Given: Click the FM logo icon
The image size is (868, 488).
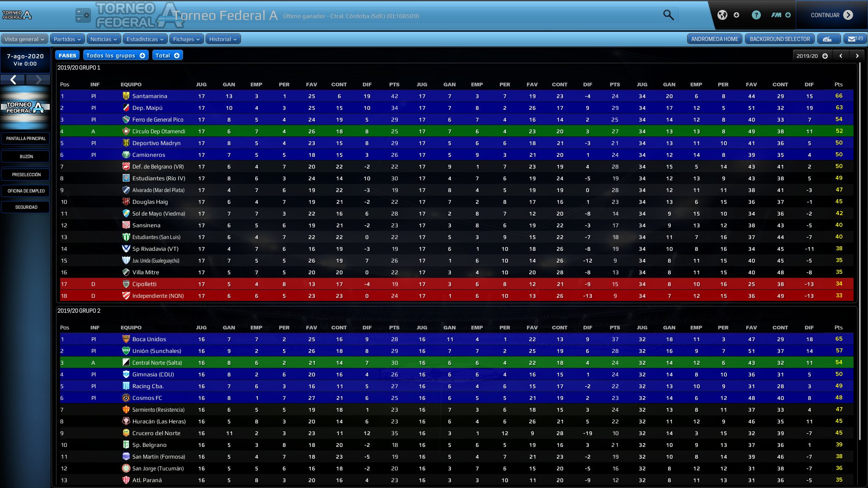Looking at the screenshot, I should [x=776, y=15].
